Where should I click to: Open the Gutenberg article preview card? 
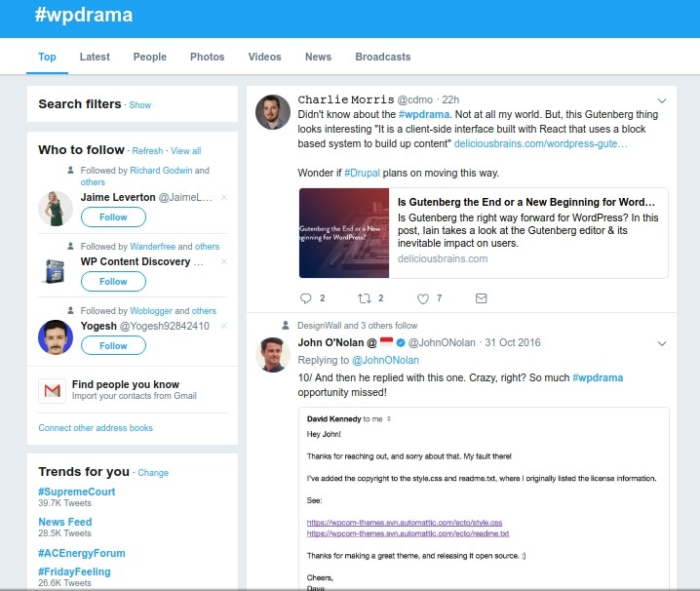(x=483, y=233)
